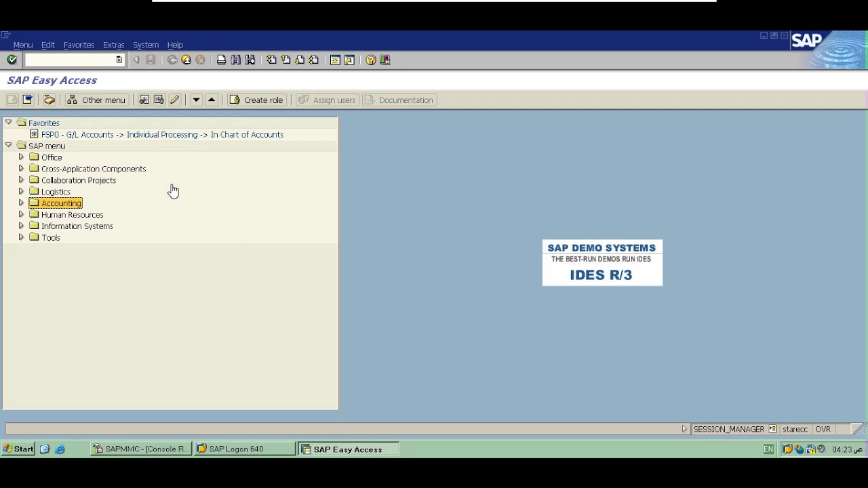This screenshot has height=488, width=868.
Task: Open the System menu
Action: click(146, 45)
